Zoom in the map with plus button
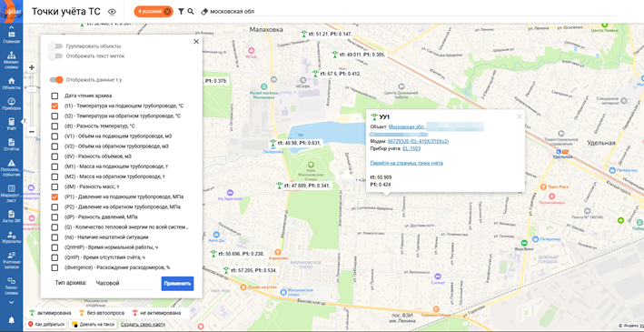644x332 pixels. [32, 67]
